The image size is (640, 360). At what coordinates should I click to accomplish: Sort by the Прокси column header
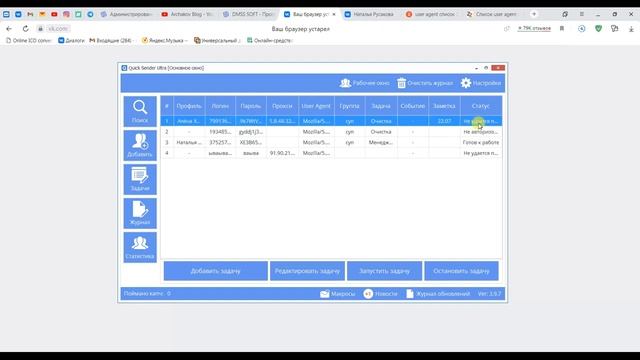pos(282,106)
